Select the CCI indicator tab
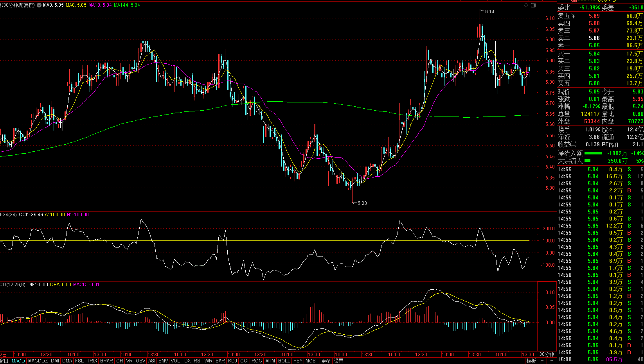 coord(245,361)
